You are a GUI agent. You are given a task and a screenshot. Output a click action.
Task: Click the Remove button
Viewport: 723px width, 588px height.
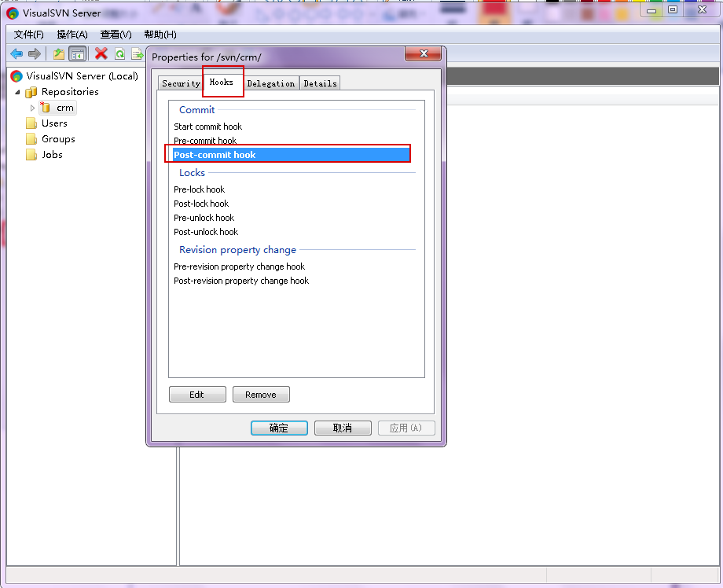pyautogui.click(x=261, y=395)
